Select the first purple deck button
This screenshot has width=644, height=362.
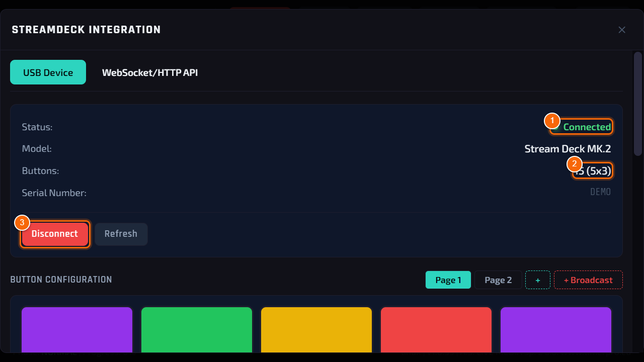tap(77, 329)
